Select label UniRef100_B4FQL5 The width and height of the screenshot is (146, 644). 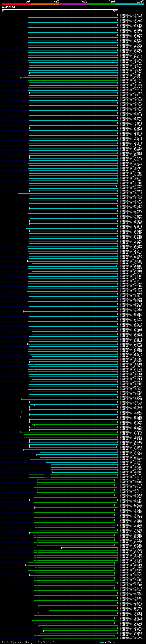tap(131, 37)
